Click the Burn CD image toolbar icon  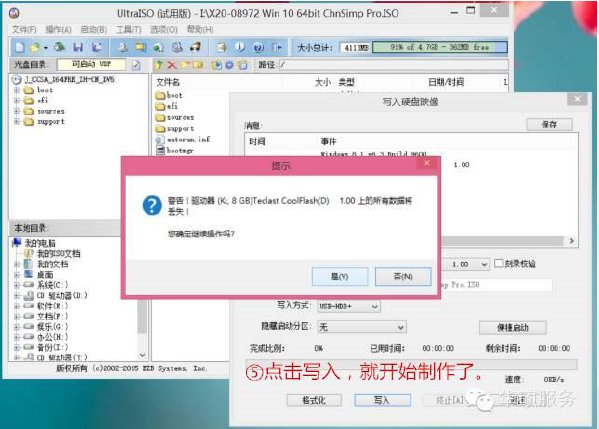coord(196,47)
